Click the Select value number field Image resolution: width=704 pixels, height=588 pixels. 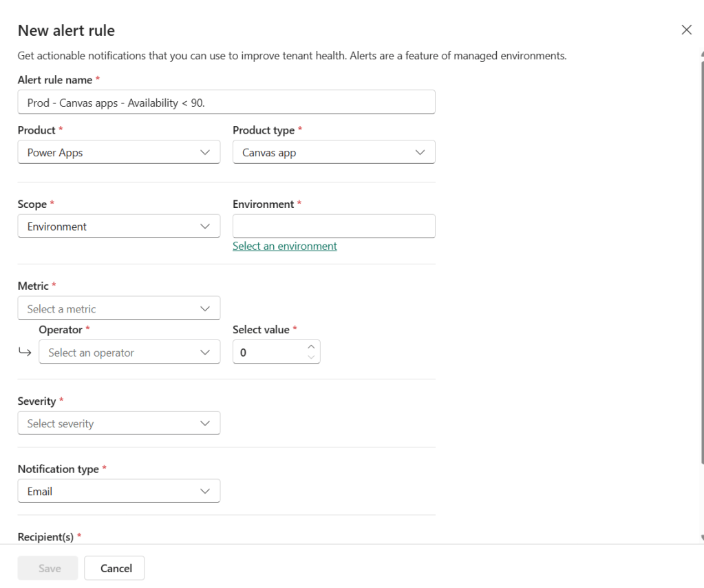(x=268, y=352)
